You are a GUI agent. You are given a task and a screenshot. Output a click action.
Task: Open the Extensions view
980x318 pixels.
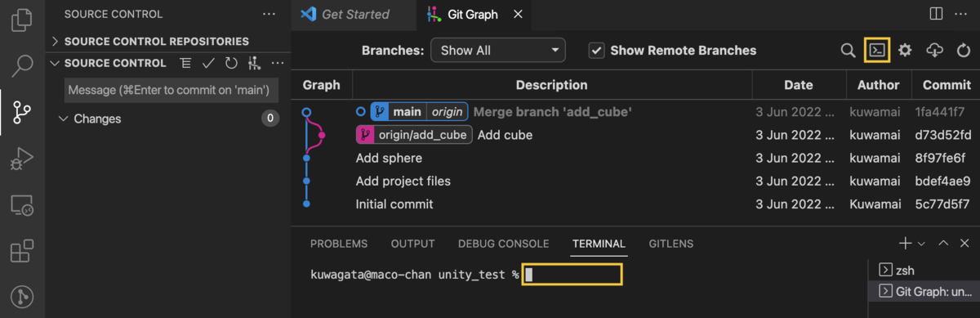coord(22,252)
